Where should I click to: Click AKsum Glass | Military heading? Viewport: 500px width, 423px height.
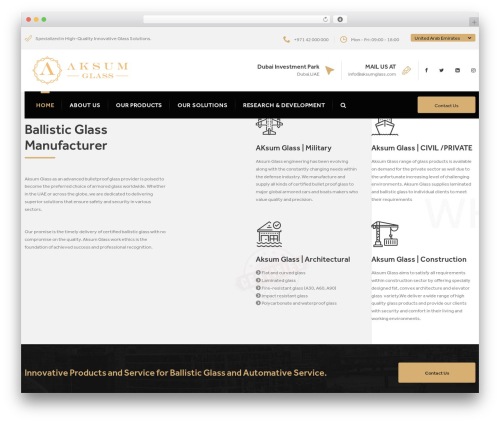pos(293,148)
